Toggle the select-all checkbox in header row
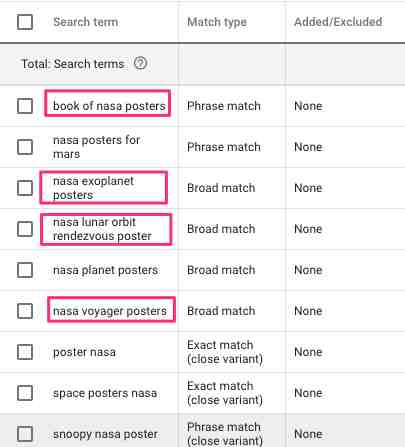The width and height of the screenshot is (405, 447). 25,22
